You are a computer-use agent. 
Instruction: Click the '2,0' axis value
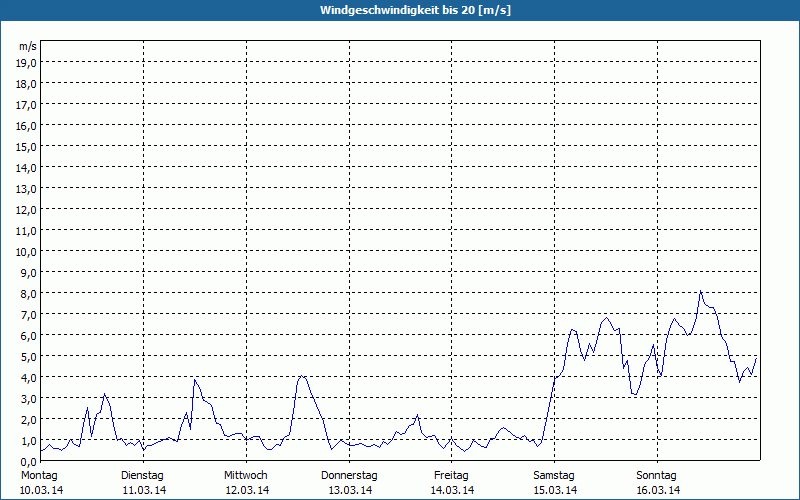pos(29,420)
